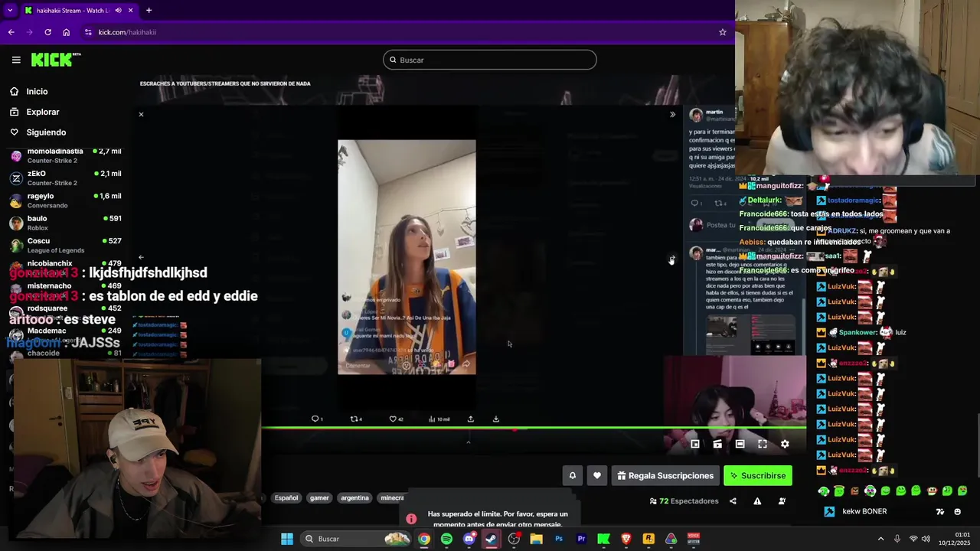Click the tweet download icon
This screenshot has height=551, width=980.
pos(496,419)
